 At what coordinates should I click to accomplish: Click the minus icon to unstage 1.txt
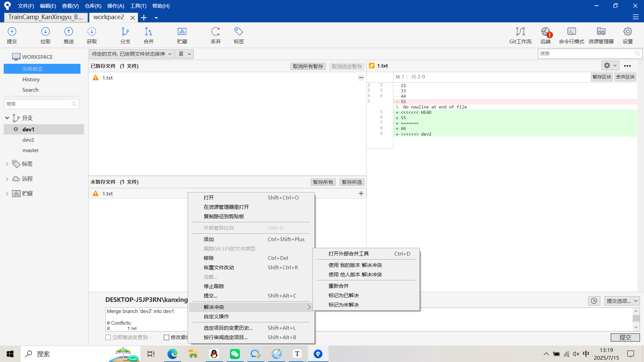point(361,78)
